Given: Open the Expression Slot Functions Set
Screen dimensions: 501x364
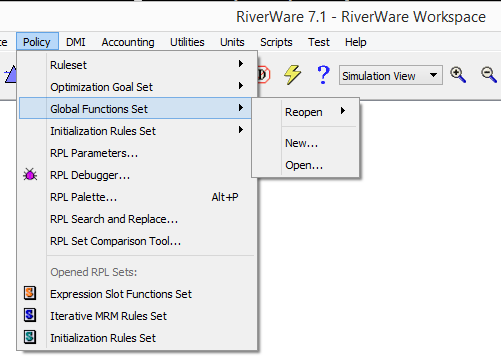Looking at the screenshot, I should [135, 294].
